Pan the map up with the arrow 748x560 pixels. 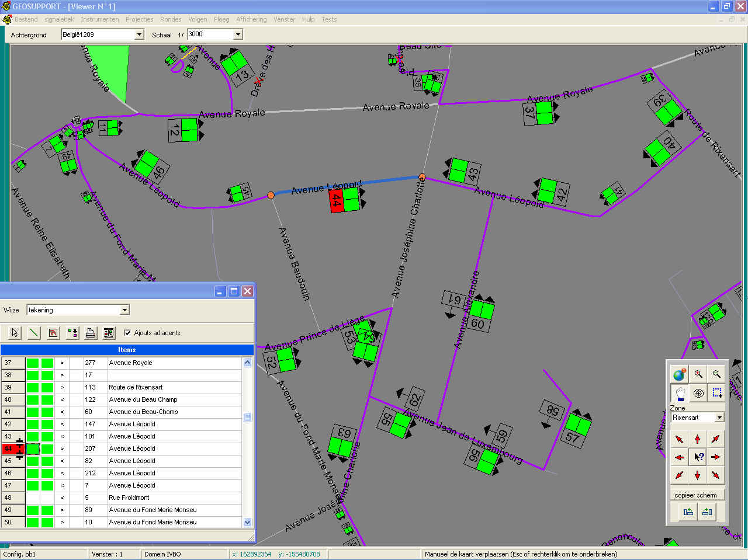click(x=698, y=439)
